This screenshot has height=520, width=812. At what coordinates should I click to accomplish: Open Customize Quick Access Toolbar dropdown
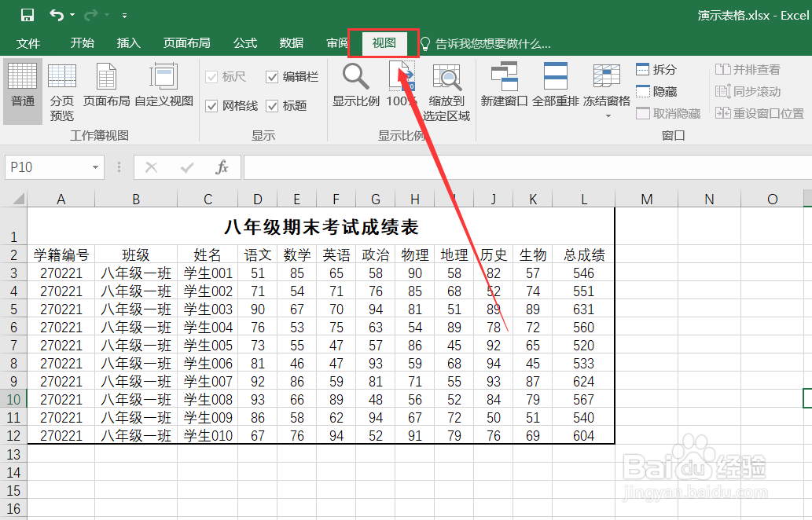124,16
